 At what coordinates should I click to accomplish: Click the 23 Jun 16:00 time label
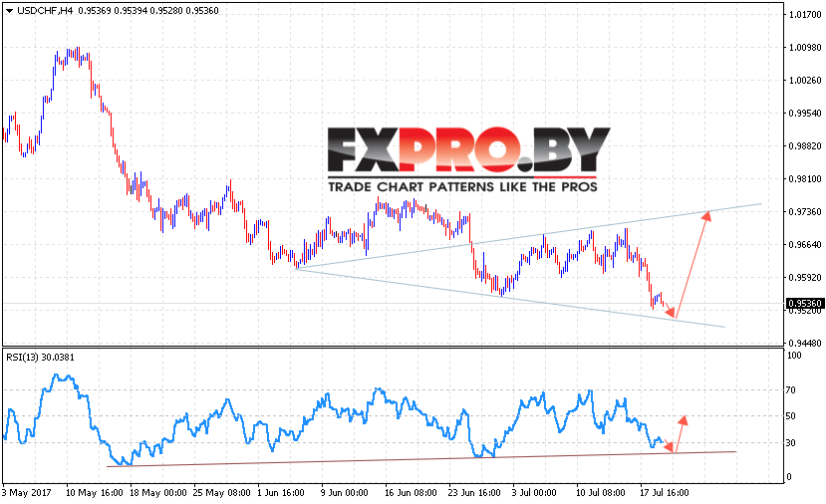coord(474,493)
